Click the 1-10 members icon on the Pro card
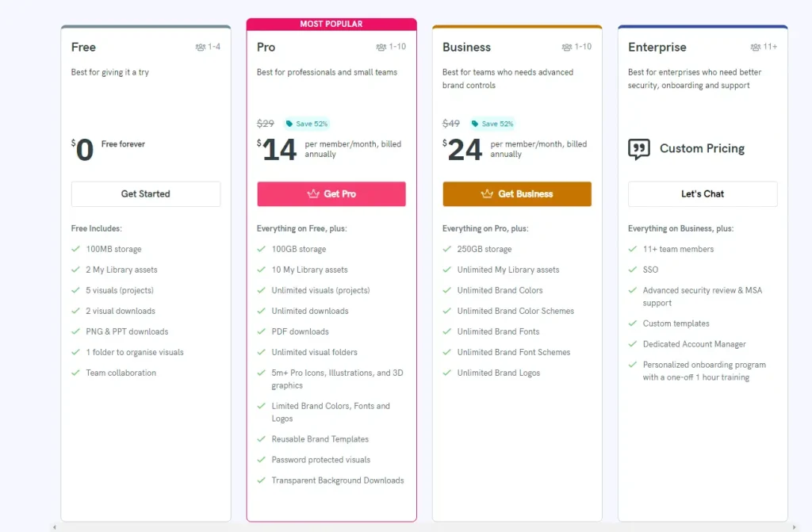812x532 pixels. (381, 47)
